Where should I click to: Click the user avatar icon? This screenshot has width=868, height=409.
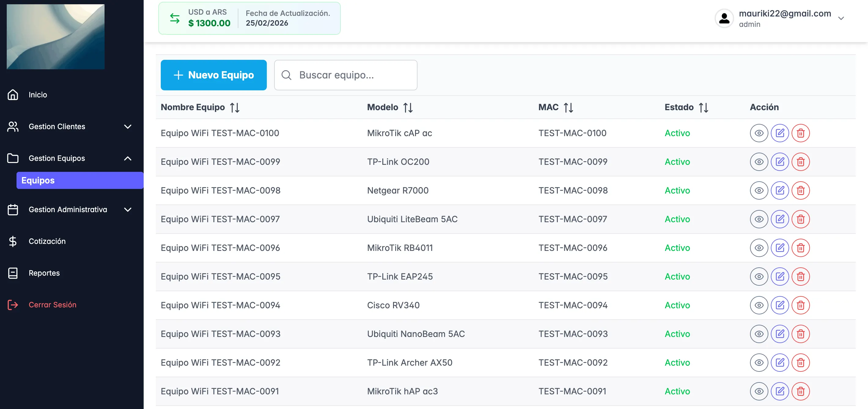pos(724,18)
